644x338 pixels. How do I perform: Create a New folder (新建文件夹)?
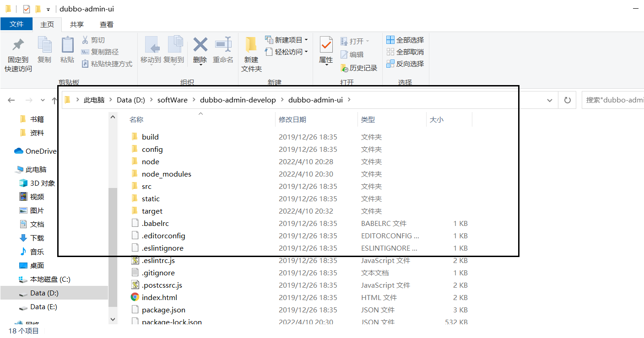click(251, 55)
